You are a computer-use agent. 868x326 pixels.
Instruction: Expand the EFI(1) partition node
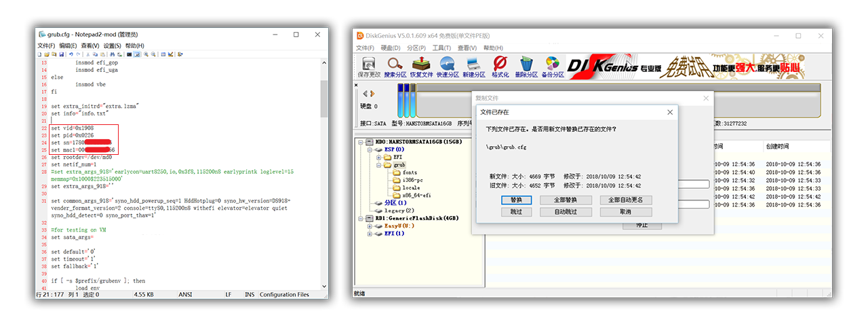(x=370, y=234)
